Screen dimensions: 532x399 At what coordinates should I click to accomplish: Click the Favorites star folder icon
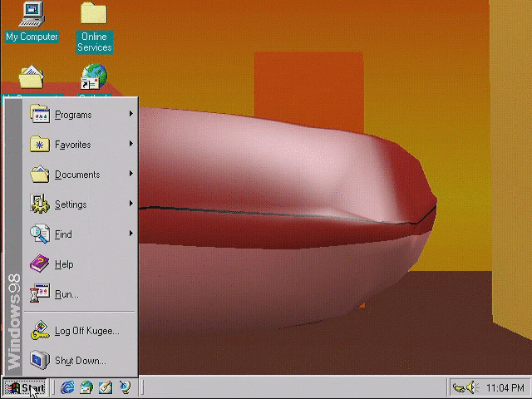click(x=40, y=144)
